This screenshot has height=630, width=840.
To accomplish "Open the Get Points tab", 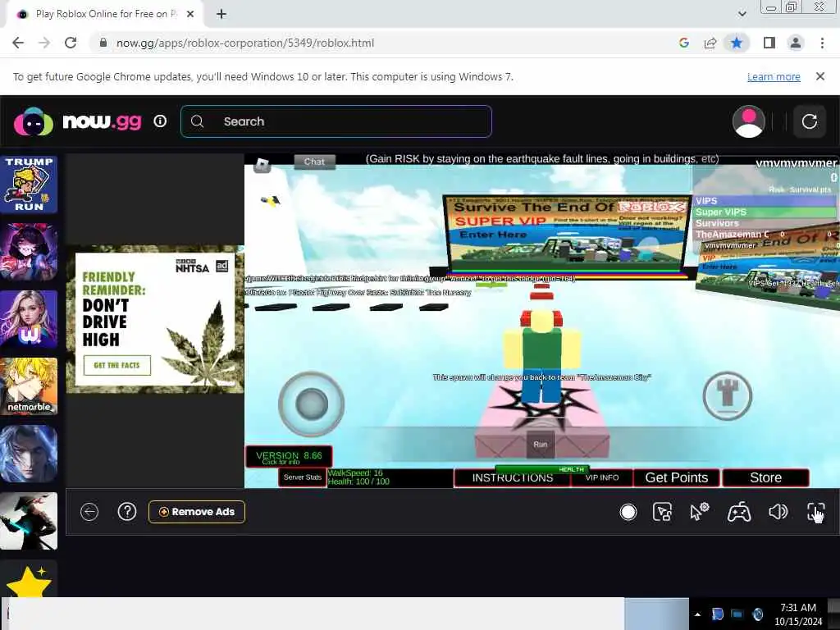I will tap(677, 478).
